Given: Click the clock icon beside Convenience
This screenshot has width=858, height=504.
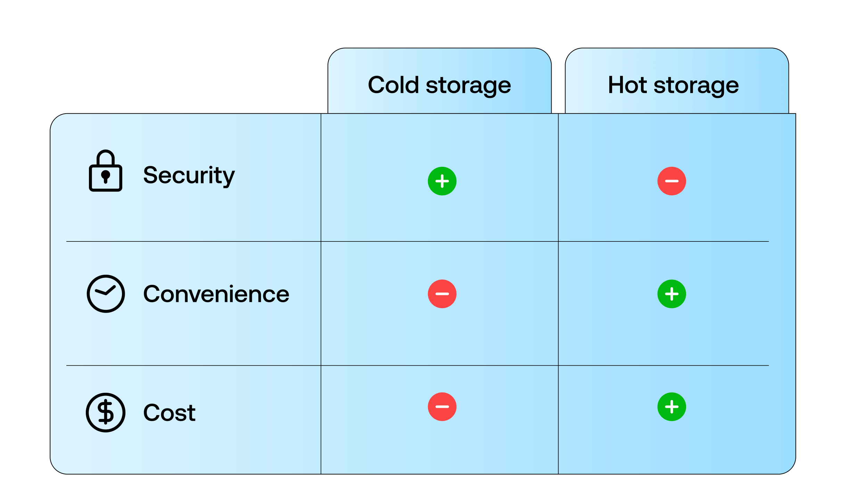Looking at the screenshot, I should click(106, 294).
